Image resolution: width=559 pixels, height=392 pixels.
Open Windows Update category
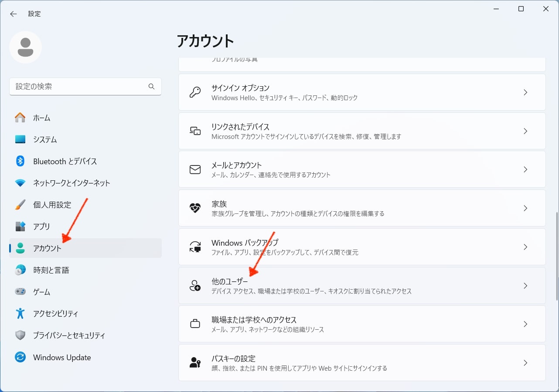tap(85, 357)
